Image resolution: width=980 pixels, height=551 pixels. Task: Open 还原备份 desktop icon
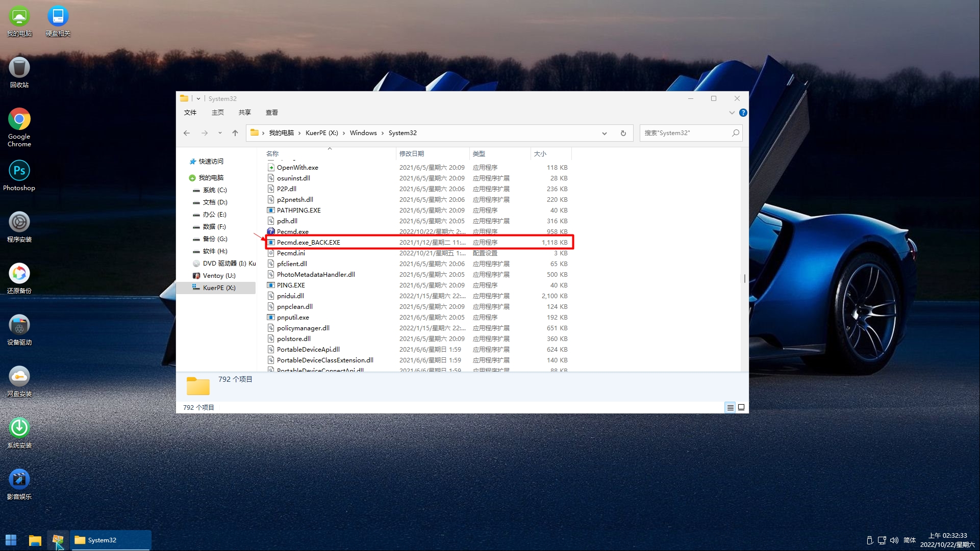click(19, 278)
